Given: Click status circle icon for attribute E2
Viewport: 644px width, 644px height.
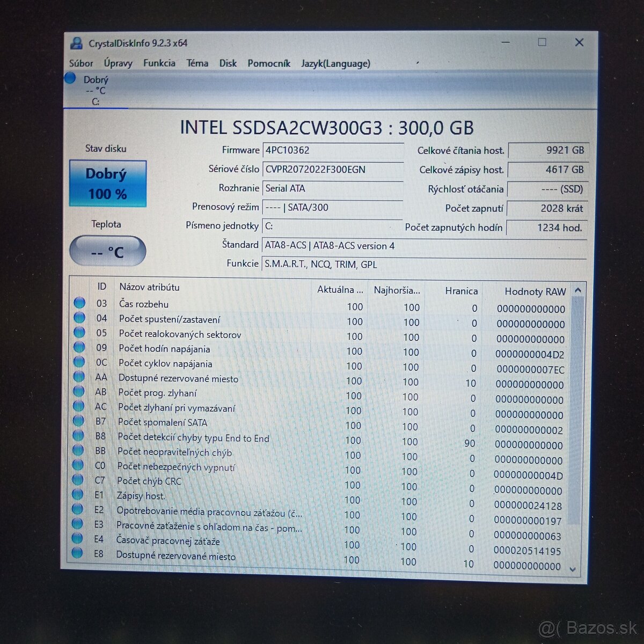Looking at the screenshot, I should point(77,509).
